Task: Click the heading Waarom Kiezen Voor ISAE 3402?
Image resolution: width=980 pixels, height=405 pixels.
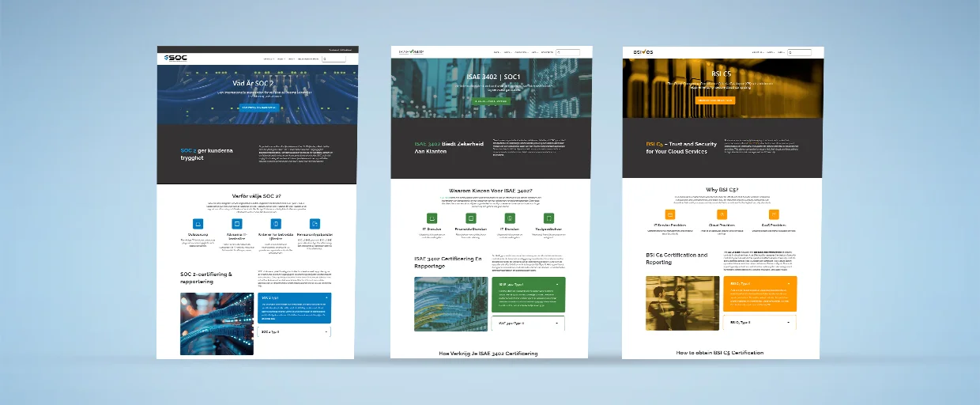Action: point(490,190)
